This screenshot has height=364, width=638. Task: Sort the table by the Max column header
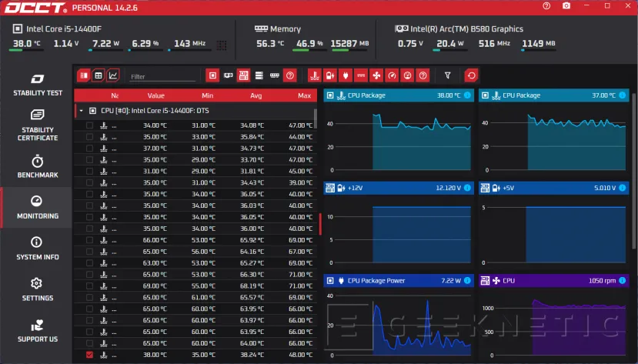(x=304, y=95)
